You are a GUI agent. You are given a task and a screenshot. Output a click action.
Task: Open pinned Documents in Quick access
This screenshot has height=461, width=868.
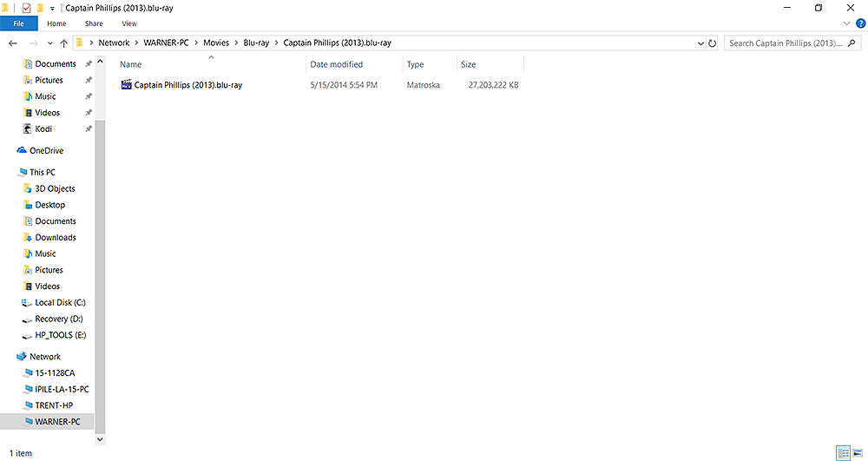point(56,63)
